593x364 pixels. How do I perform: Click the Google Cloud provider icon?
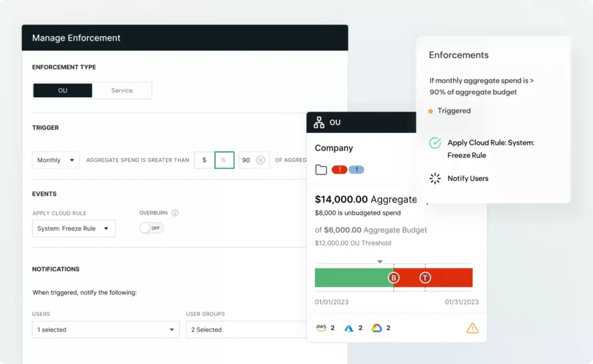[376, 328]
